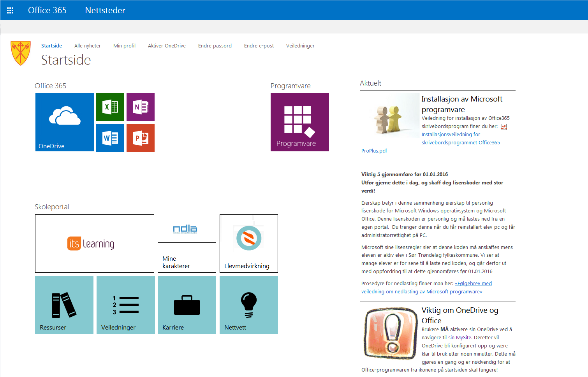Go to Alle nyheter

pyautogui.click(x=88, y=46)
